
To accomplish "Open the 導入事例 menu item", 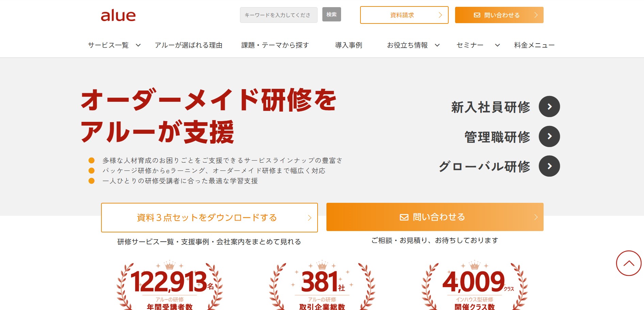I will click(x=349, y=45).
